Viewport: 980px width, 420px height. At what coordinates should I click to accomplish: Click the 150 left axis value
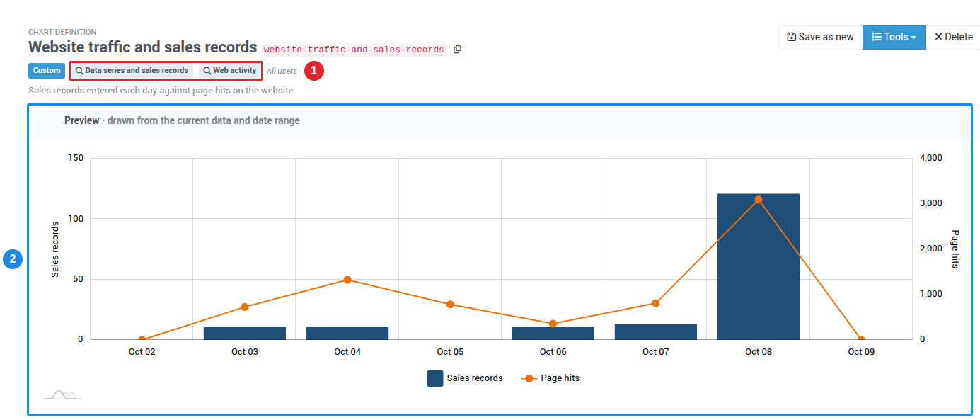(x=76, y=158)
